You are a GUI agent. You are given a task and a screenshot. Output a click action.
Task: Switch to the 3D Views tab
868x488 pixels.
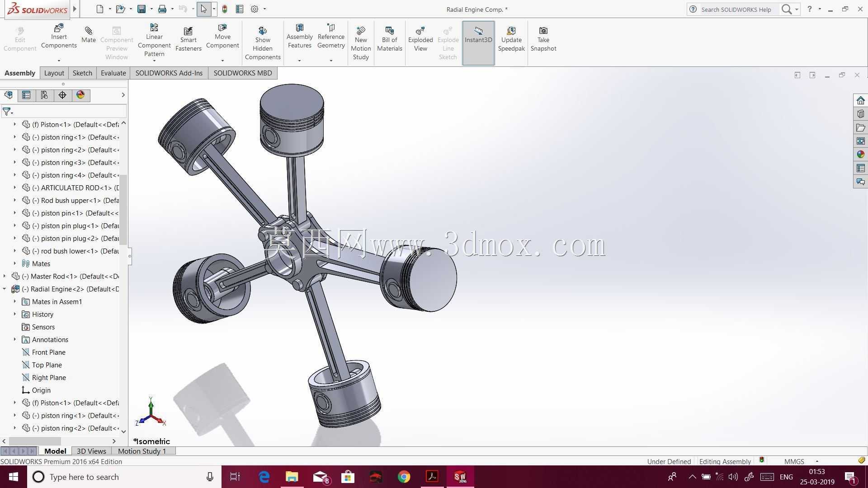tap(91, 451)
